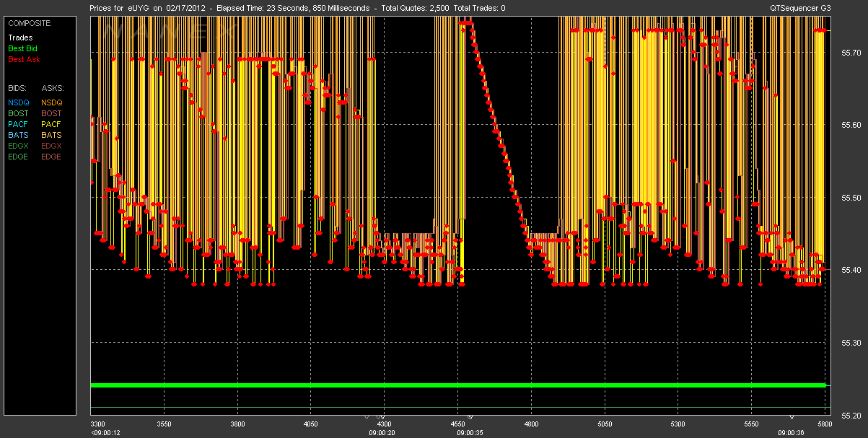Select PACF in the BIDS column
The width and height of the screenshot is (868, 438).
pyautogui.click(x=18, y=124)
